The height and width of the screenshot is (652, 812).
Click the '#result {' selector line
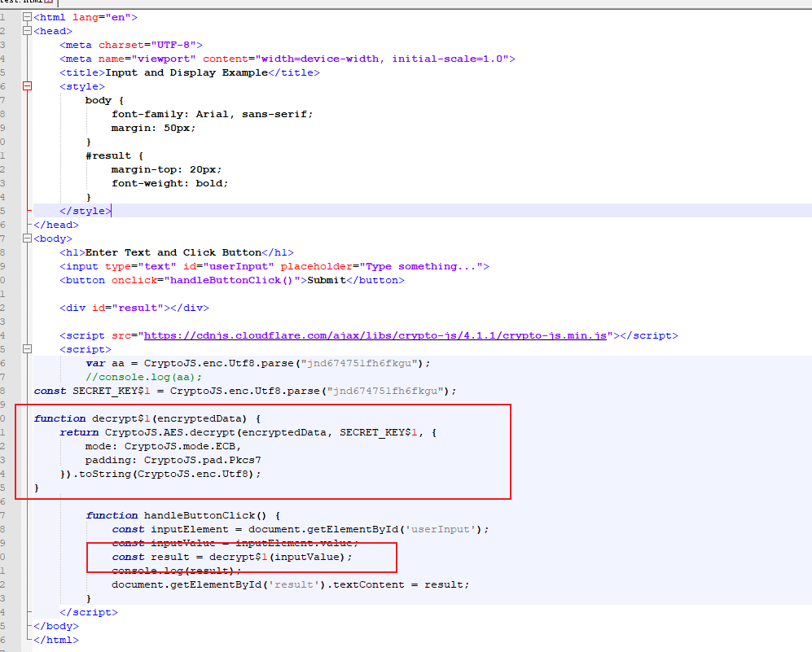point(115,155)
